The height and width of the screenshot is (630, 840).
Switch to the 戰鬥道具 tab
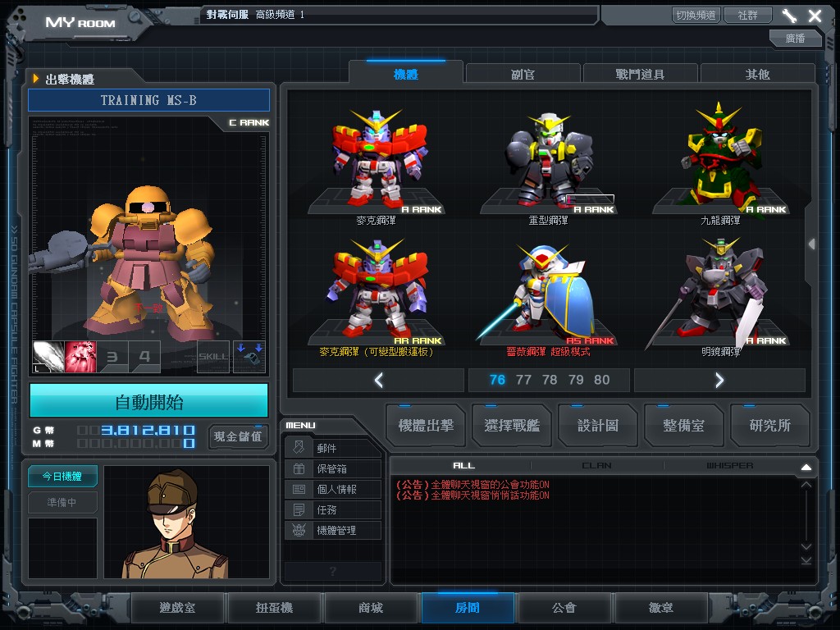[640, 74]
